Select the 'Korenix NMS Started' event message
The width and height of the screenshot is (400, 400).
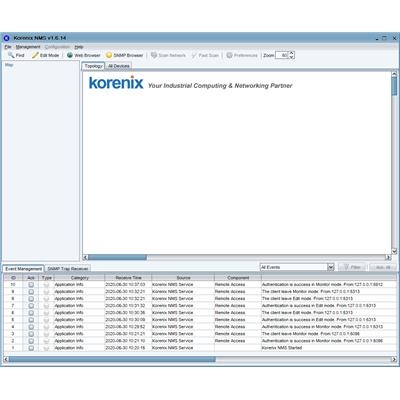(282, 348)
